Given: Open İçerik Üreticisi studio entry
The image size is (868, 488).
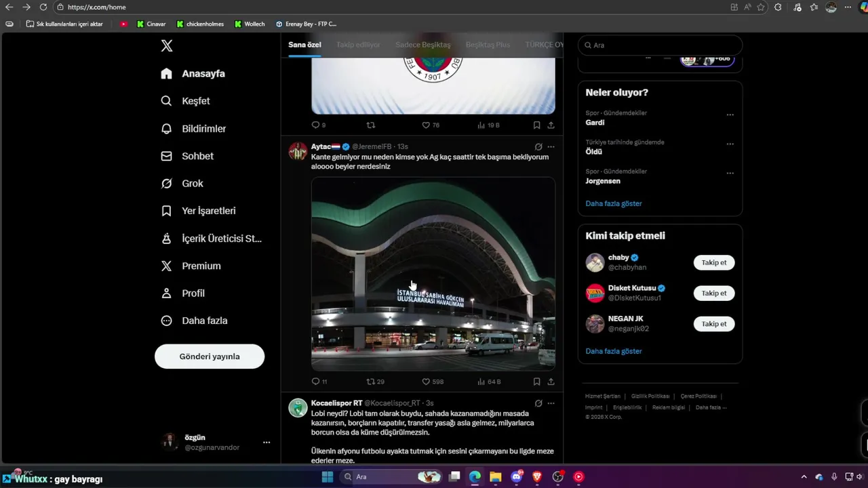Looking at the screenshot, I should (212, 239).
